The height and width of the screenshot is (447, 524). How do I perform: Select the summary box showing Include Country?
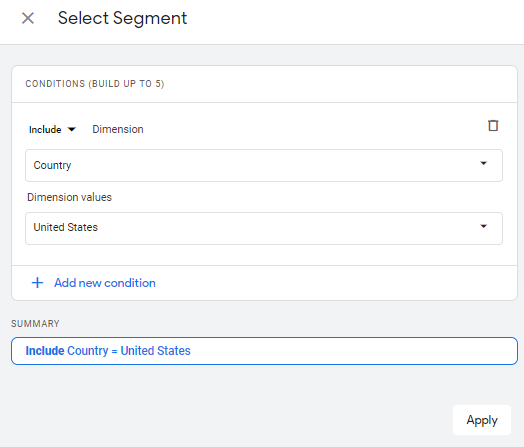pos(264,351)
